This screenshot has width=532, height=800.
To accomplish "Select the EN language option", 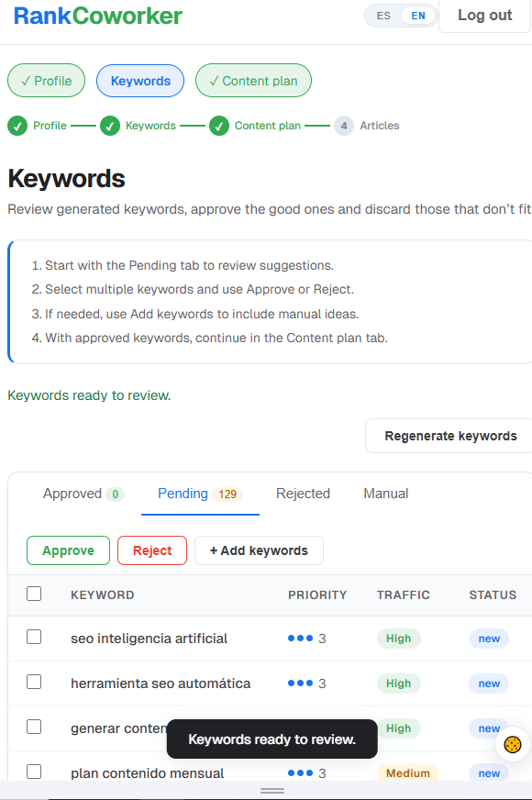I will (x=418, y=16).
